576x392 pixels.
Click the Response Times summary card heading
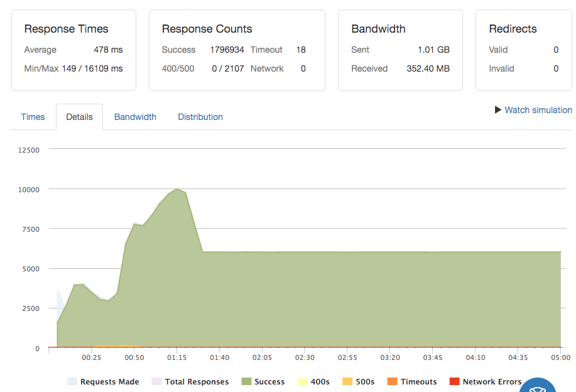tap(66, 29)
